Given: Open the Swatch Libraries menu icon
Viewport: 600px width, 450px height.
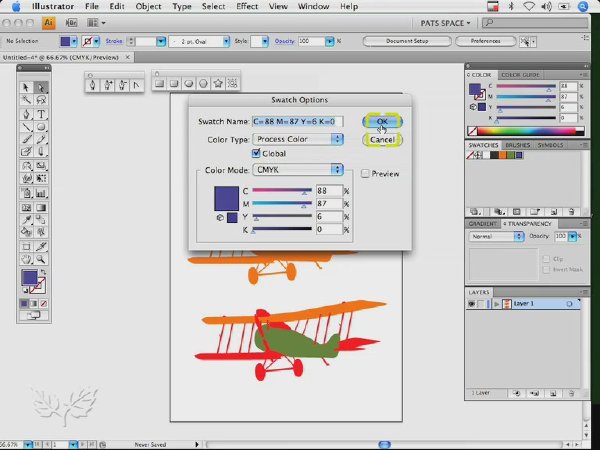Looking at the screenshot, I should (x=476, y=212).
